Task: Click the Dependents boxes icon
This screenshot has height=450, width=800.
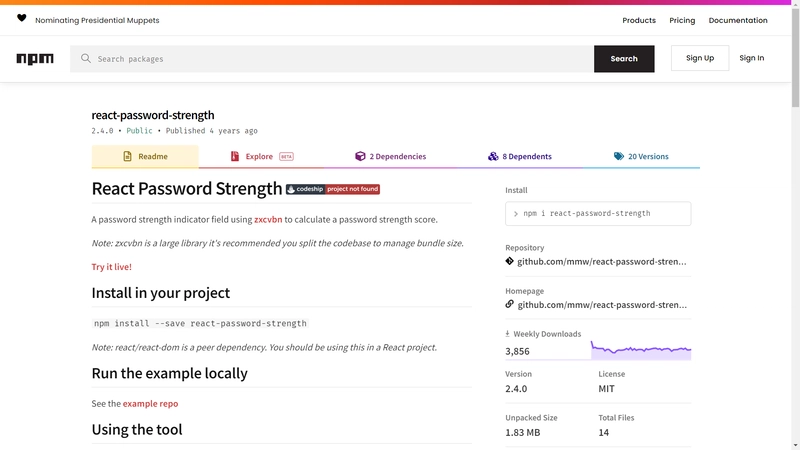Action: click(493, 157)
